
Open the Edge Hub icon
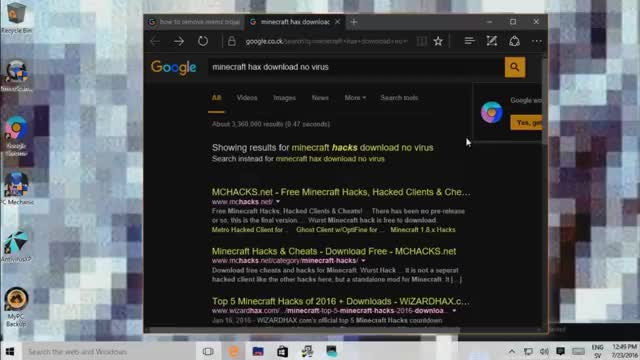point(469,41)
